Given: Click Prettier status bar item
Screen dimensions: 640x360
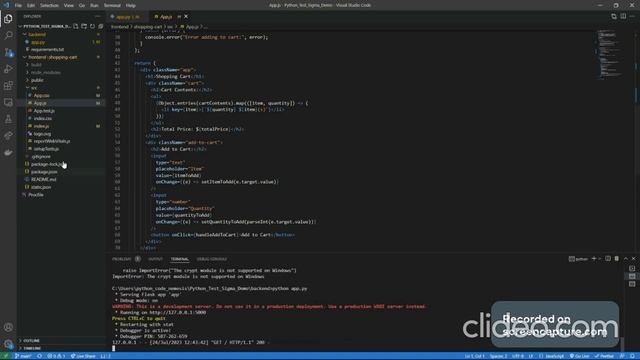Looking at the screenshot, I should point(604,356).
